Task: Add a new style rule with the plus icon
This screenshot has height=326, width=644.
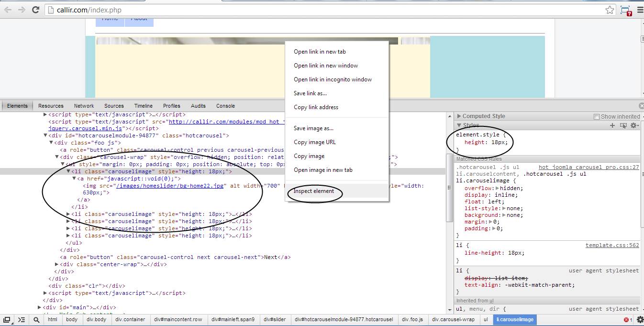Action: 612,125
